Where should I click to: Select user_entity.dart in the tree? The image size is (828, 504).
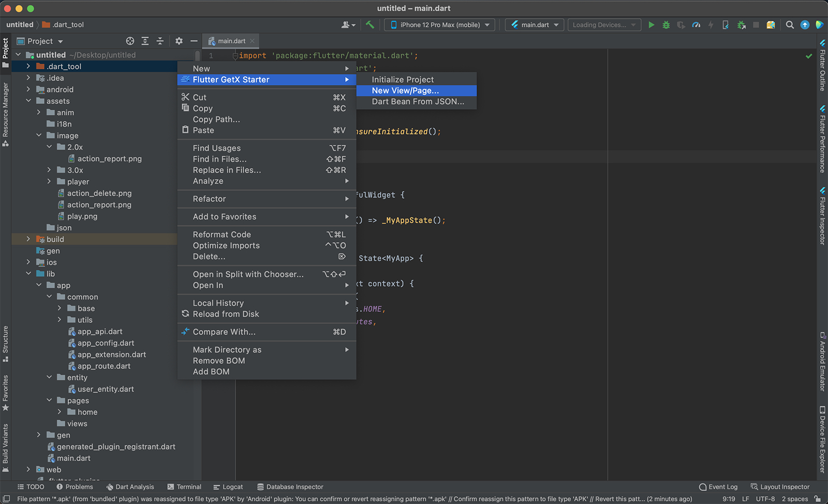click(106, 389)
